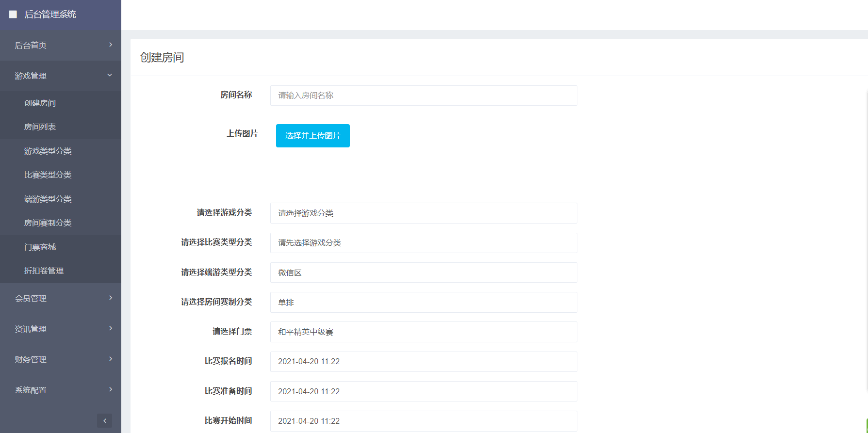Click the 选择并上传图片 button
This screenshot has width=868, height=433.
click(x=312, y=136)
